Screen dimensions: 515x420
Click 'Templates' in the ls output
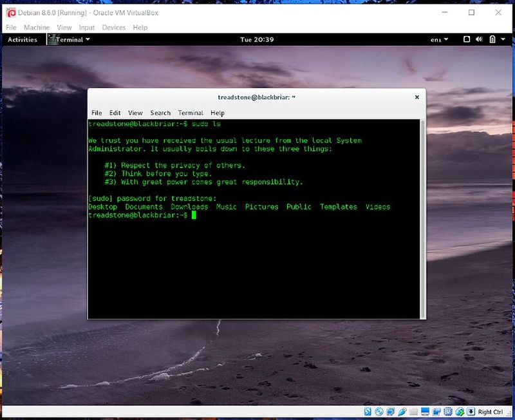[339, 207]
